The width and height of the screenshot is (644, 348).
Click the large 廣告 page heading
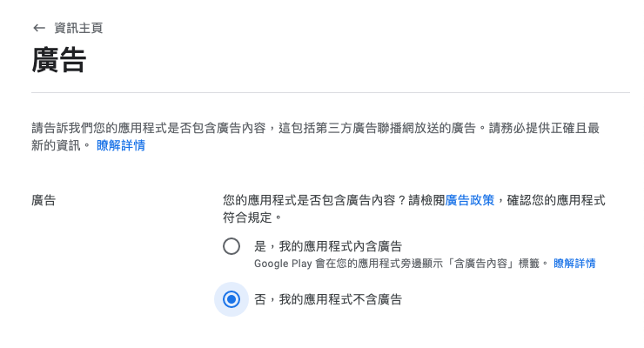coord(59,60)
